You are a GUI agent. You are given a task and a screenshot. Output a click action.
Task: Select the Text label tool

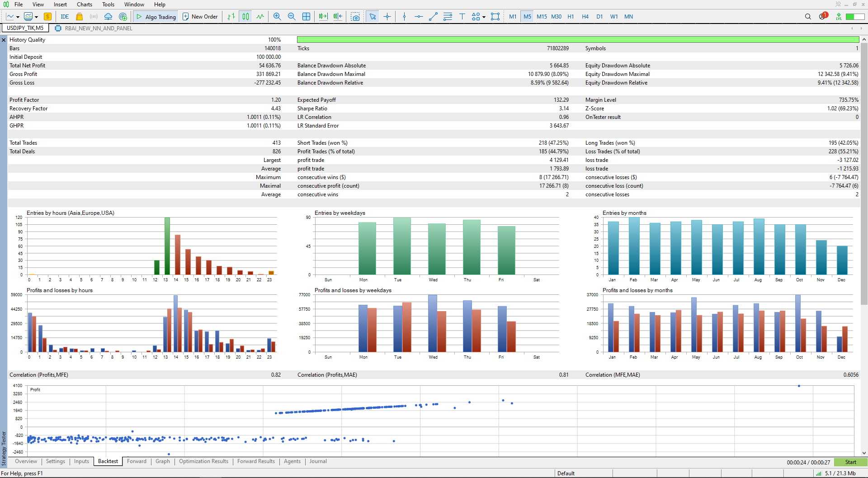pyautogui.click(x=462, y=17)
